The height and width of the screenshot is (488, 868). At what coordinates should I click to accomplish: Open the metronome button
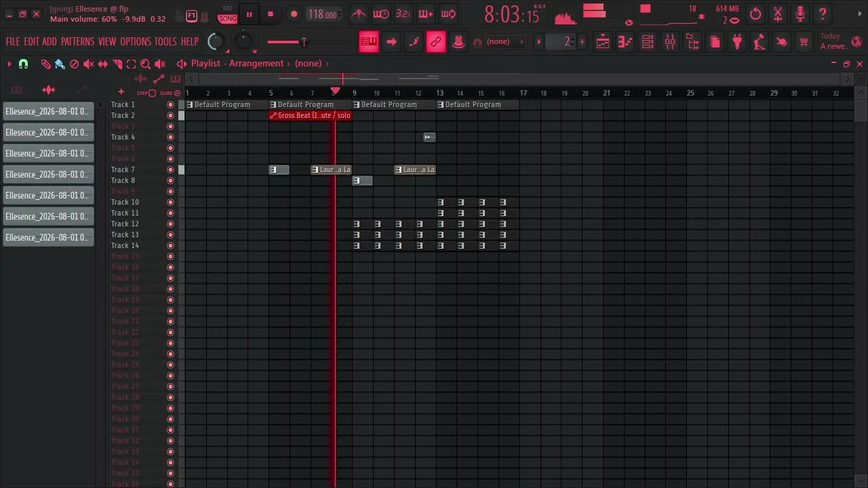click(359, 14)
